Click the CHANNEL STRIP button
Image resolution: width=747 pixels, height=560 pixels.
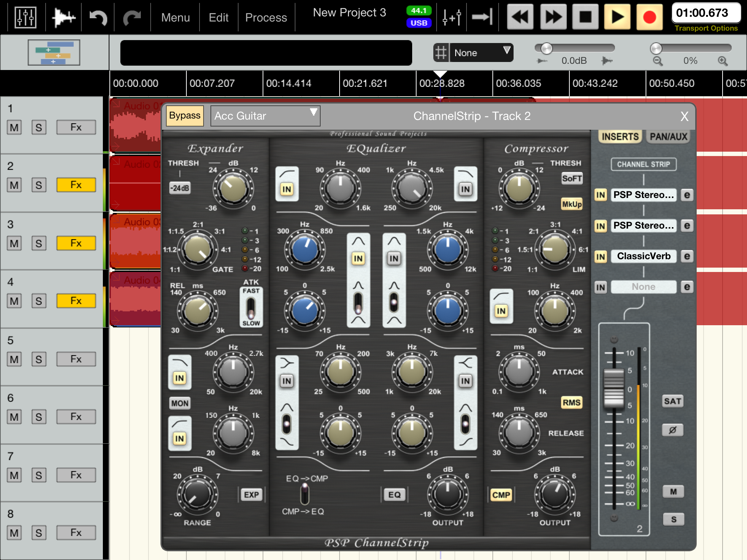[643, 164]
